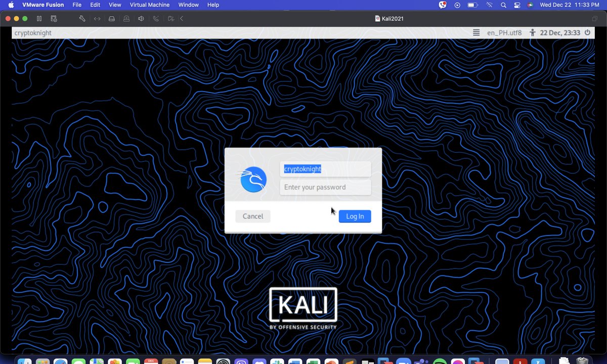
Task: Click the play circle icon in menu bar
Action: pos(457,5)
